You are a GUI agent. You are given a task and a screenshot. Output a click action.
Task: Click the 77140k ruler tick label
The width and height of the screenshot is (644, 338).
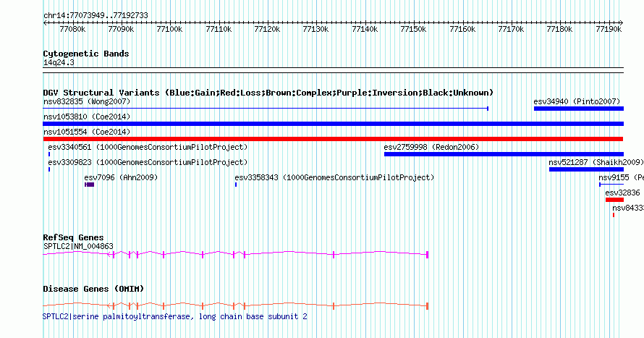pyautogui.click(x=365, y=29)
